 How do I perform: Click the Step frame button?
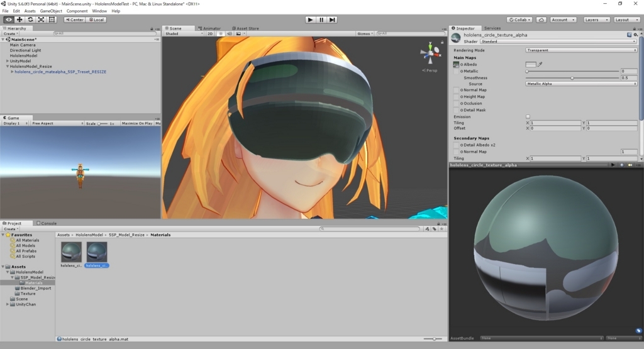332,19
